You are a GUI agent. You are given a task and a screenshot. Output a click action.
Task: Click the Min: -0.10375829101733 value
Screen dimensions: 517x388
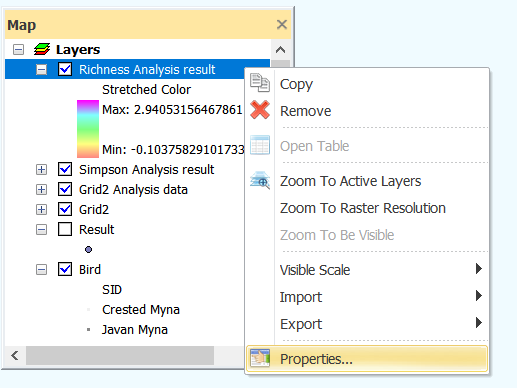pyautogui.click(x=173, y=150)
